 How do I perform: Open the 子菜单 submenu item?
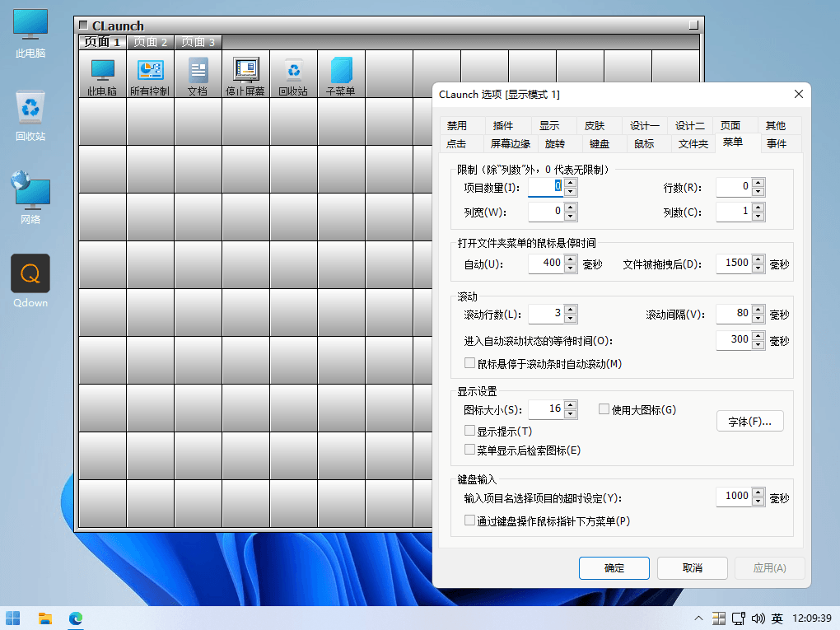coord(341,74)
